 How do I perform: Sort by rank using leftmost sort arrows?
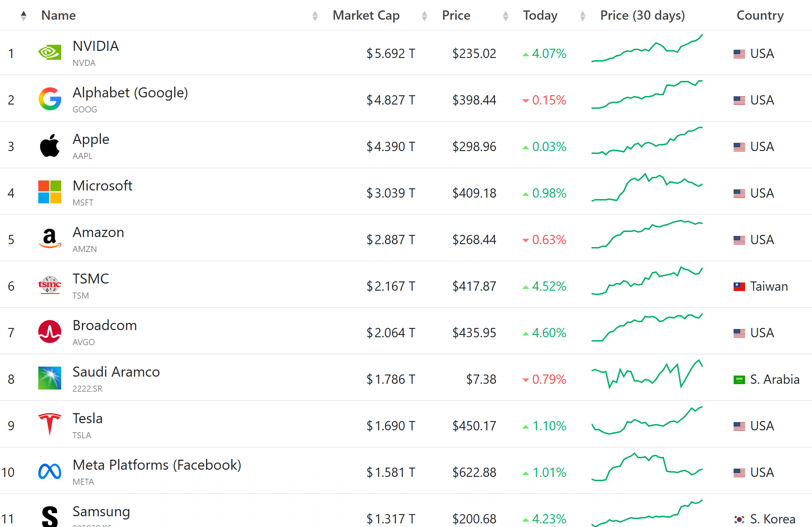tap(24, 16)
